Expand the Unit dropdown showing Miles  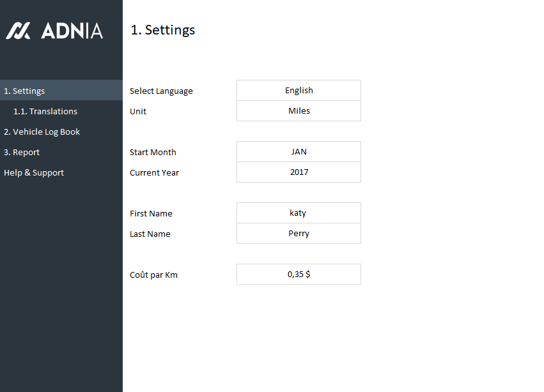[299, 111]
